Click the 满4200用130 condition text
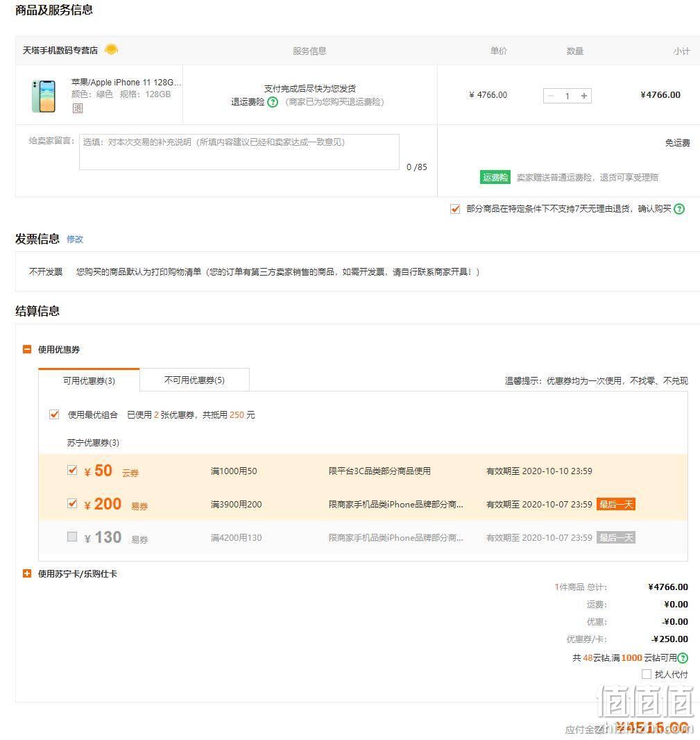Viewport: 700px width, 740px height. point(236,537)
